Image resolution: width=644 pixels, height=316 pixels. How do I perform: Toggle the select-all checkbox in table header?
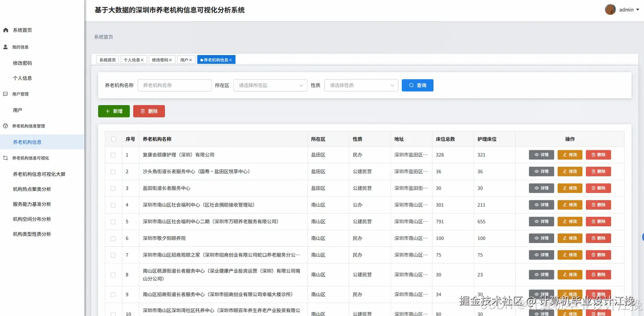click(113, 139)
